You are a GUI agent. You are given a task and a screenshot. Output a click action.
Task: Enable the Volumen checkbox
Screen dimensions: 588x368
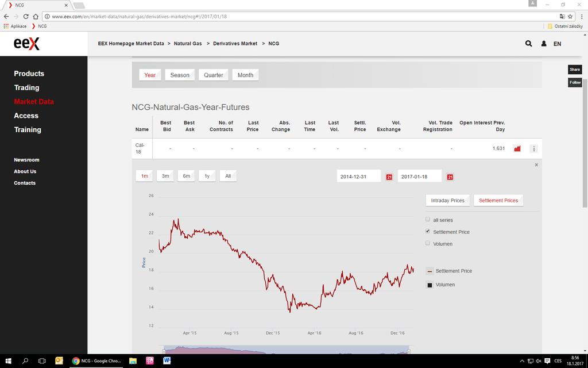tap(427, 243)
